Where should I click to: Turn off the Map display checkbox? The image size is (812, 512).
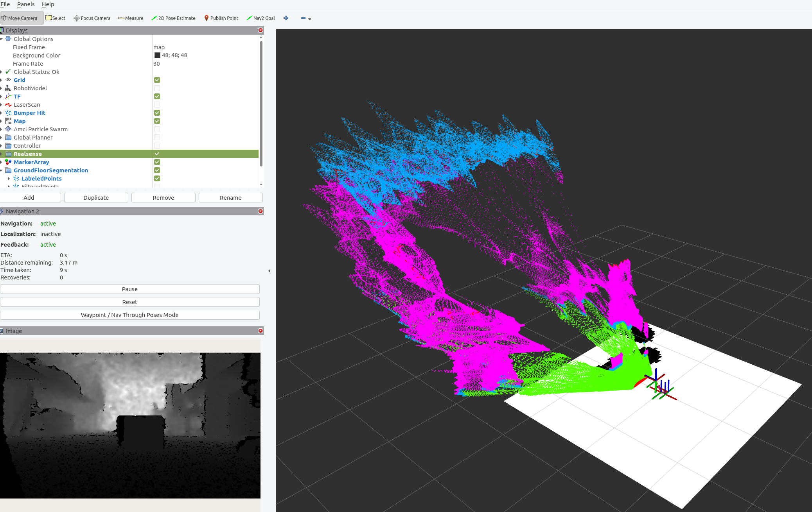coord(157,121)
